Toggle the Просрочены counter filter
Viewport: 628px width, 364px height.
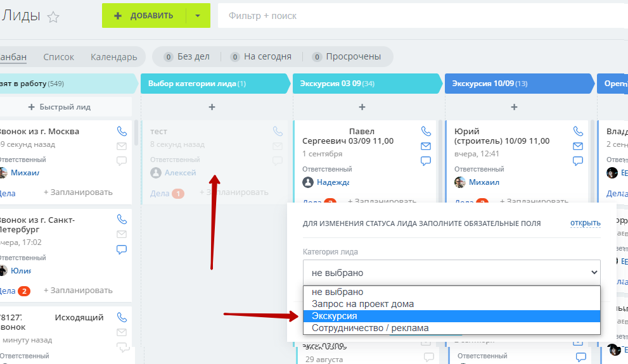pos(347,57)
